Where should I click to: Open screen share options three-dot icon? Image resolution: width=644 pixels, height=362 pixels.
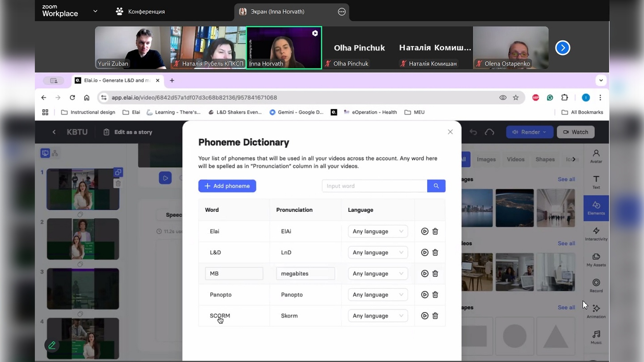[x=341, y=12]
